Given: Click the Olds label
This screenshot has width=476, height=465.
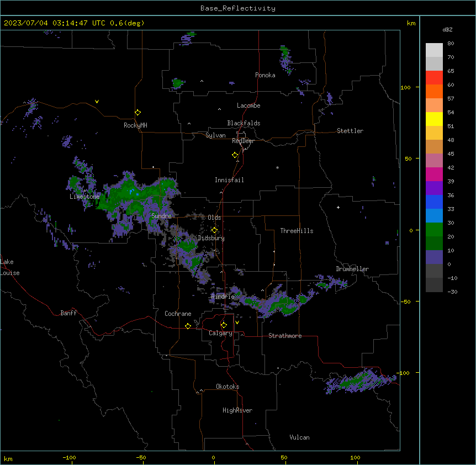Looking at the screenshot, I should click(214, 218).
